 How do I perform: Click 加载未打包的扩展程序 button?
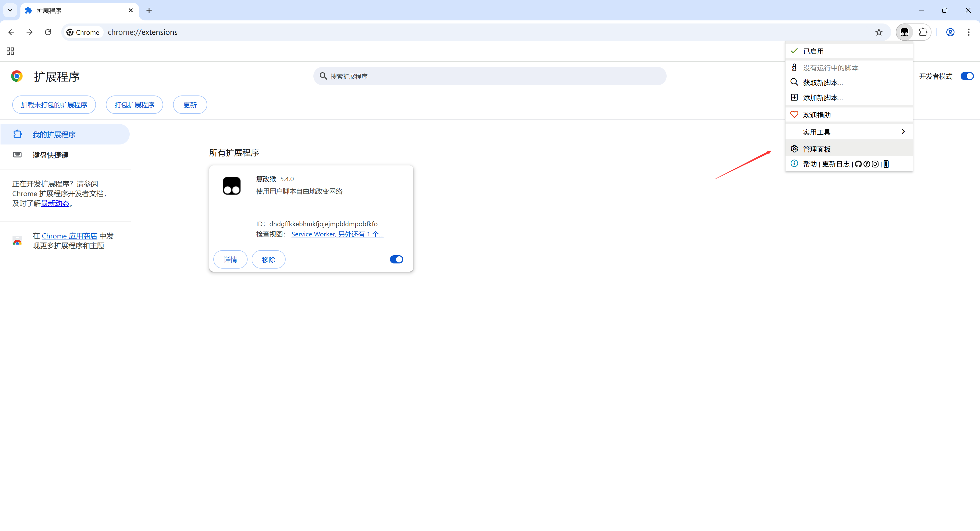coord(54,105)
